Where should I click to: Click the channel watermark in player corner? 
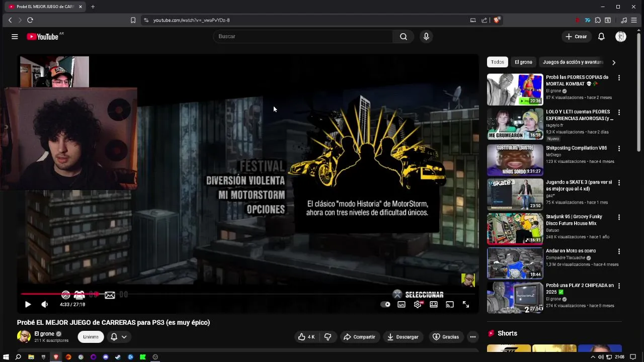coord(468,280)
